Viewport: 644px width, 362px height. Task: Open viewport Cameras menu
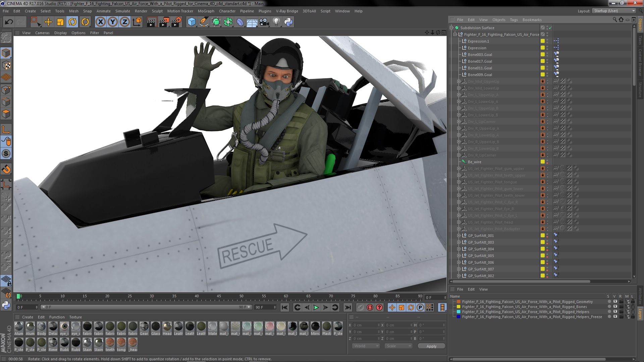[x=42, y=33]
